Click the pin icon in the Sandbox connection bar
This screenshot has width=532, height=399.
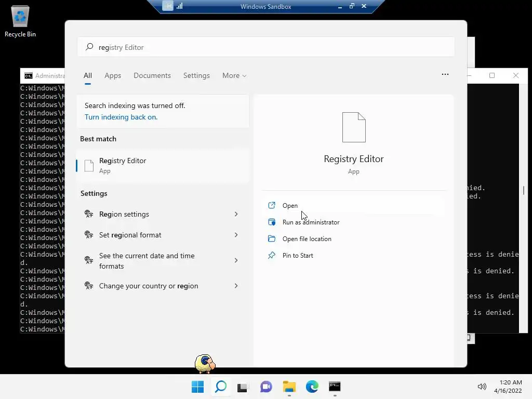click(x=168, y=6)
